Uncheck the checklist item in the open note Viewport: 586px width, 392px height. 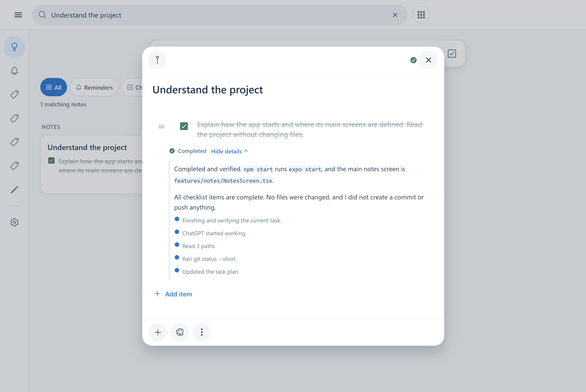click(184, 126)
